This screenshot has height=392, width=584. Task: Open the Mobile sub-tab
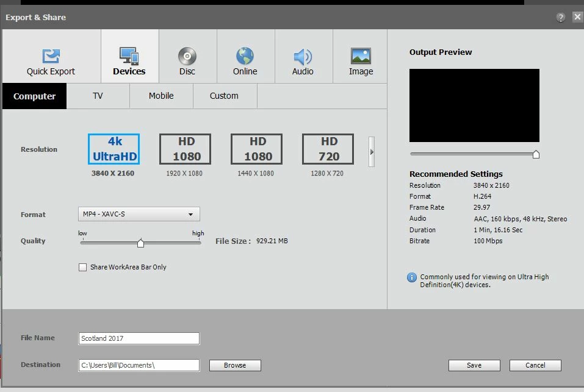[x=161, y=96]
